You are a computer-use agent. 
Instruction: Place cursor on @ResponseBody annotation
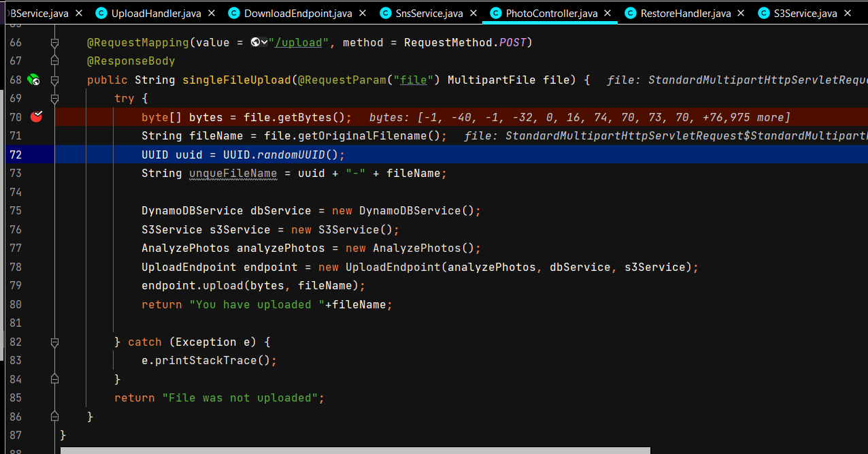click(x=131, y=61)
